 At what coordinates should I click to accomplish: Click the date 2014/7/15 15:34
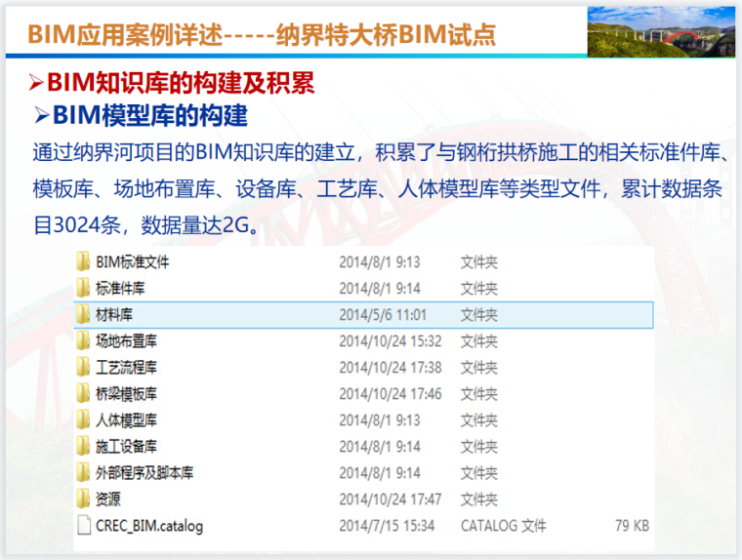coord(387,526)
